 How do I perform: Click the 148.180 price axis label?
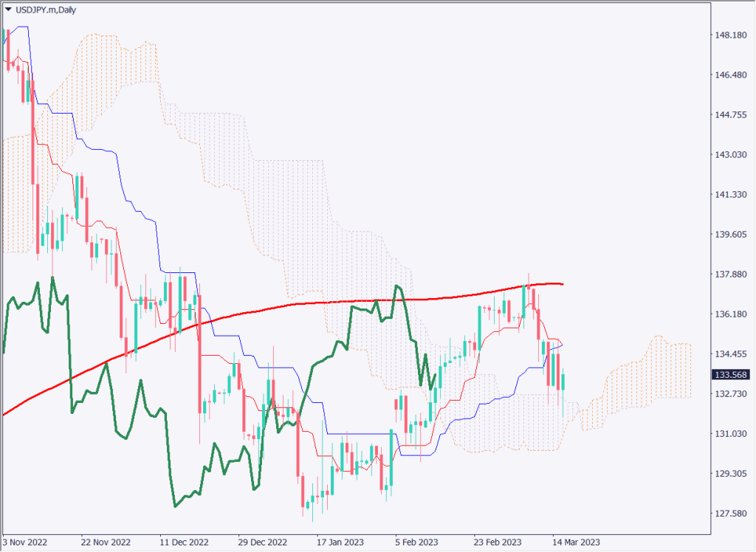click(x=728, y=35)
